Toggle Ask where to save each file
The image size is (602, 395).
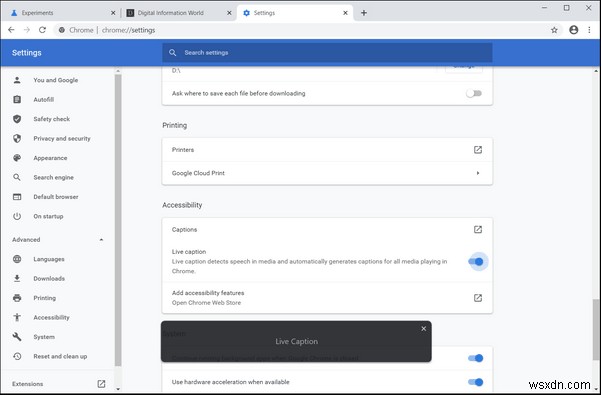(474, 93)
